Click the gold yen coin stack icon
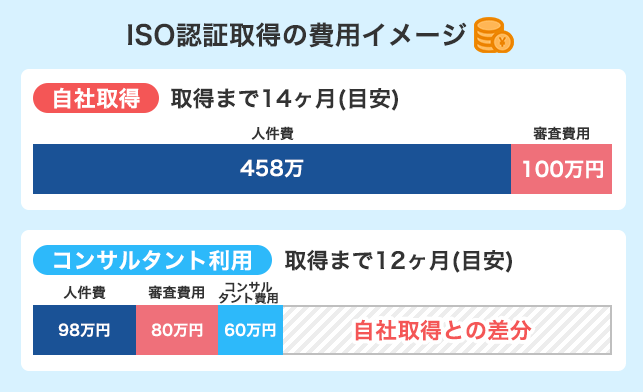The image size is (643, 392). 494,35
